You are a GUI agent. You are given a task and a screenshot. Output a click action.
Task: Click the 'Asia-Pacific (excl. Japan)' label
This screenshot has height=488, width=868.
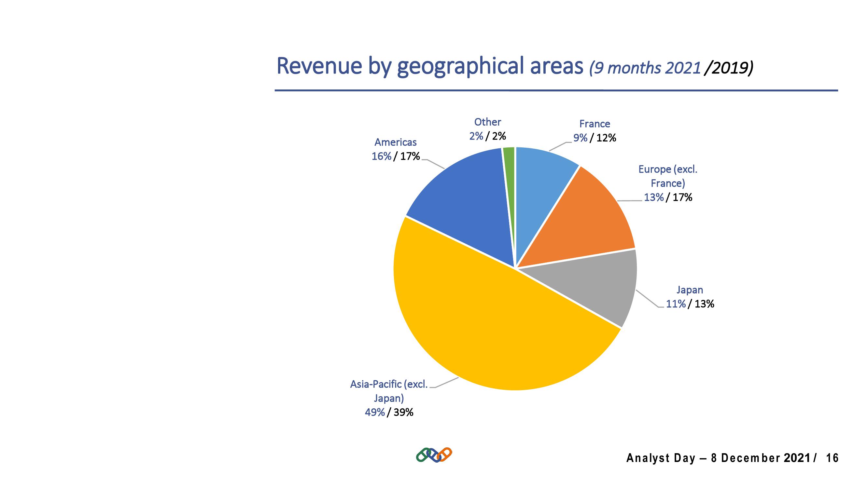[x=389, y=391]
